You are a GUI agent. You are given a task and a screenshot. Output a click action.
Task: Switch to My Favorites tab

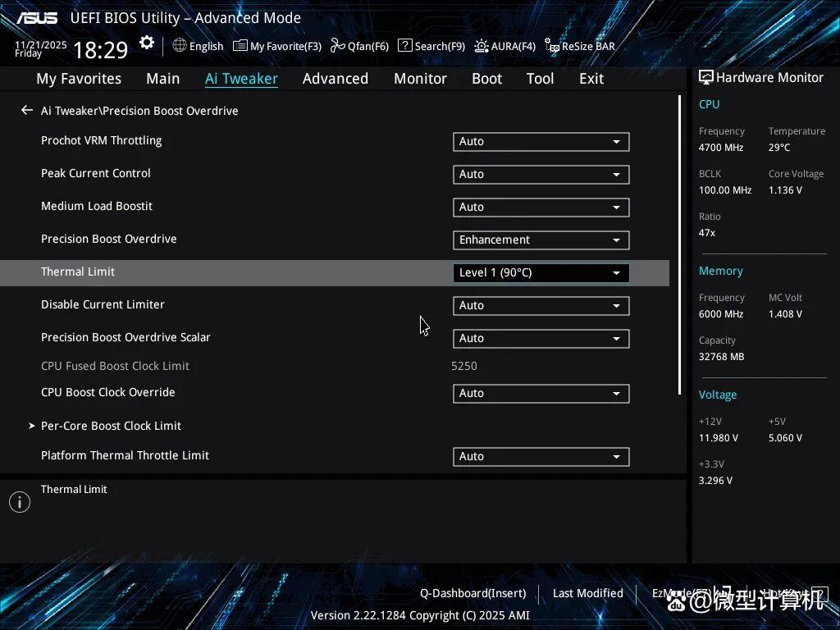(79, 79)
